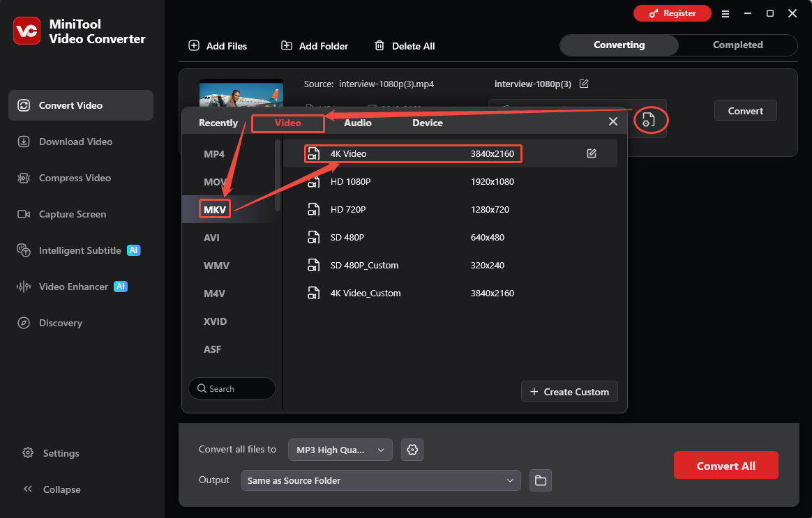Click Create Custom button
The width and height of the screenshot is (812, 518).
point(569,392)
